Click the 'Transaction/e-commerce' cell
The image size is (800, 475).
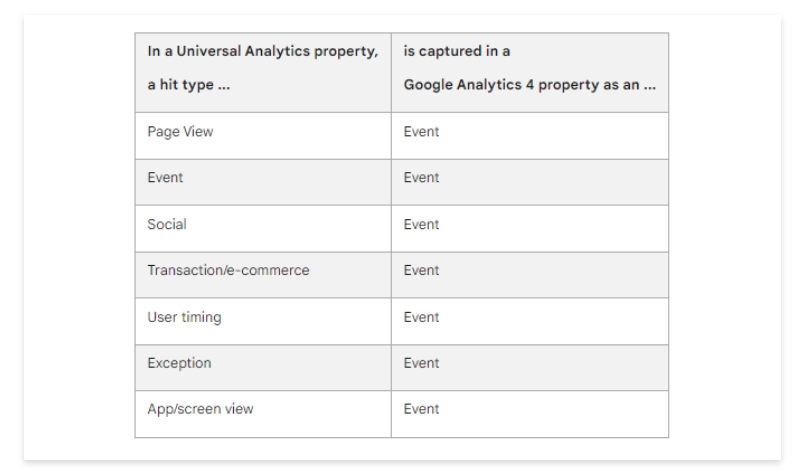pos(263,275)
